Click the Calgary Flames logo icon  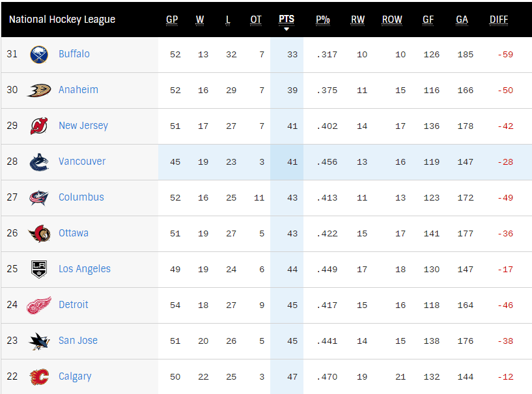click(x=39, y=377)
